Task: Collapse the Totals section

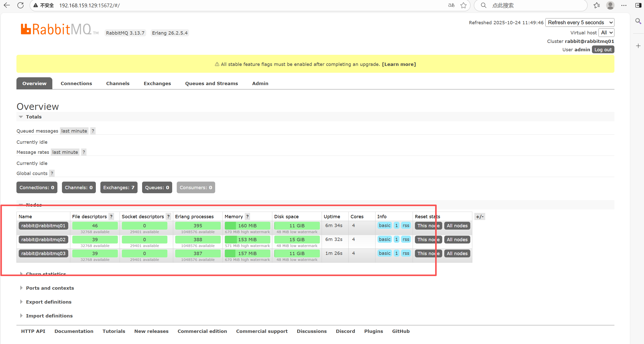Action: click(x=34, y=117)
